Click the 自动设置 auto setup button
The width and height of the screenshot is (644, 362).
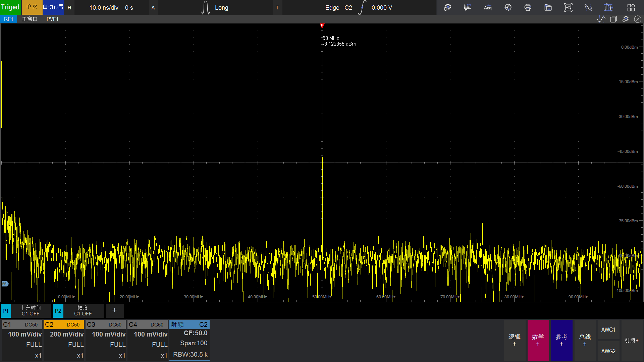point(53,7)
